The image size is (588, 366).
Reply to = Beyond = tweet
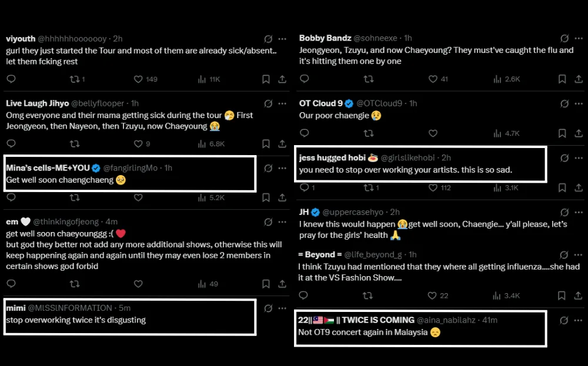[304, 296]
